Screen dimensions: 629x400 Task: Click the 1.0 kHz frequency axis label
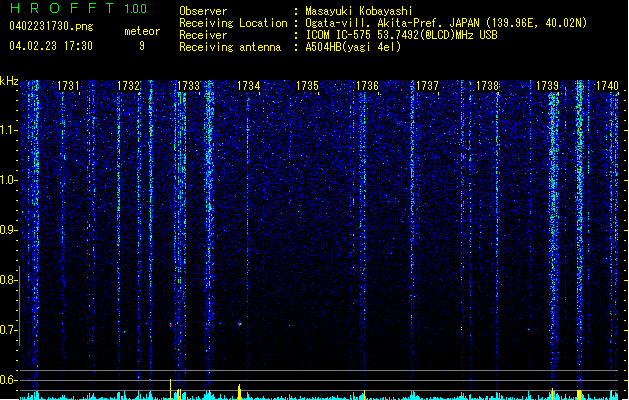8,180
